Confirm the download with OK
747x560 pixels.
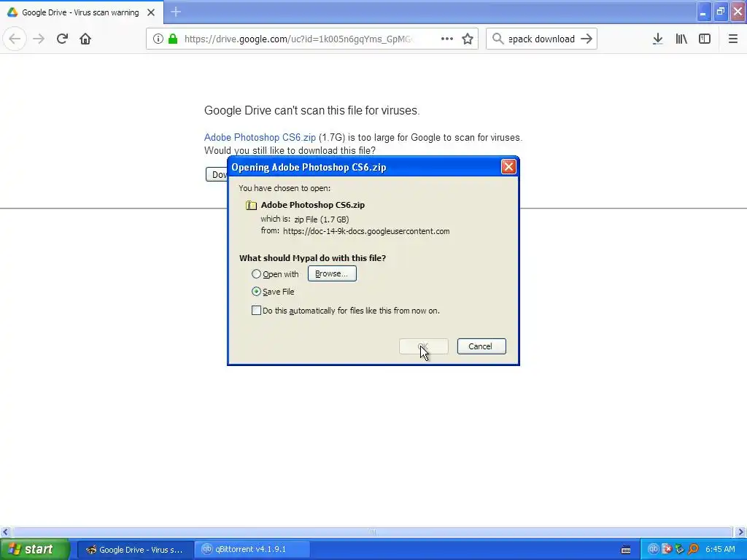(x=424, y=346)
